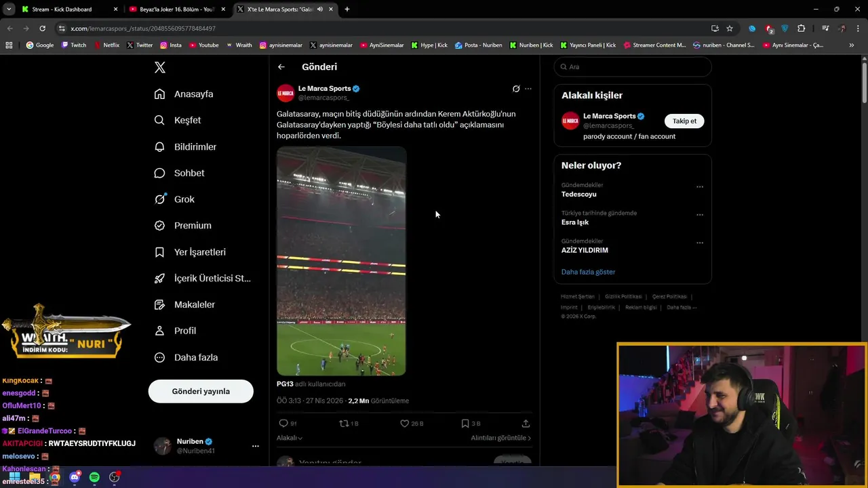Open the Esra Işık trending topic
The image size is (868, 488).
click(575, 222)
